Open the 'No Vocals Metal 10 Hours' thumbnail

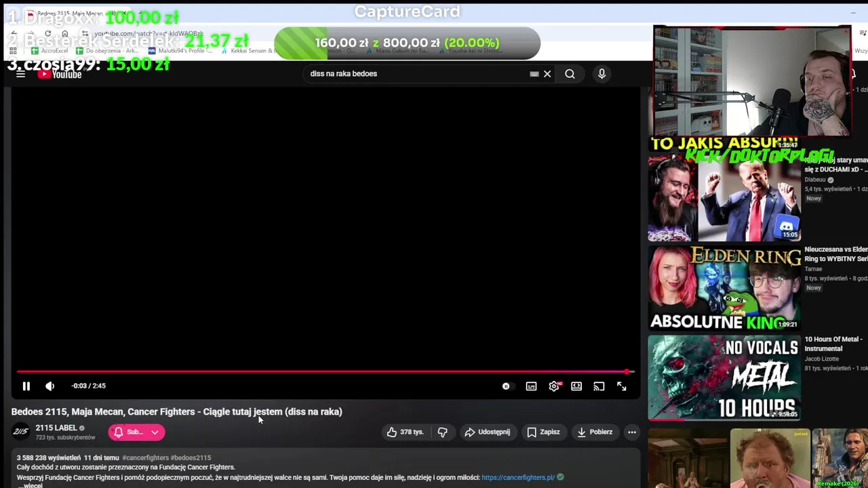(724, 378)
